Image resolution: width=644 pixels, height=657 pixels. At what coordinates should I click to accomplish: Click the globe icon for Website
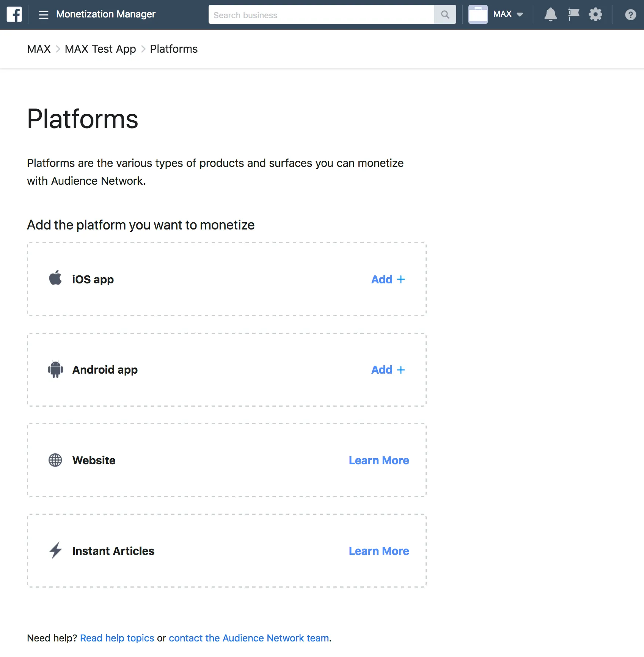(x=55, y=460)
